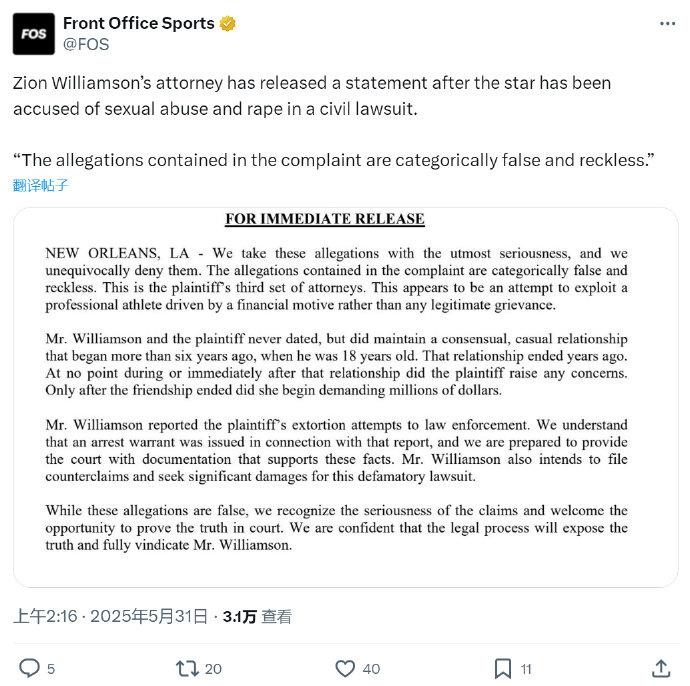
Task: Bookmark this post
Action: click(x=503, y=668)
